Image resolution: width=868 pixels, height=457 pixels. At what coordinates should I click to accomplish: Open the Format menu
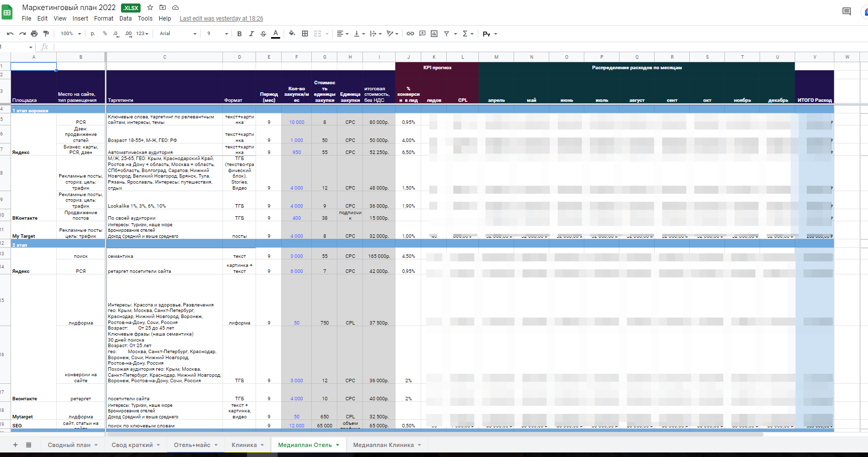104,19
